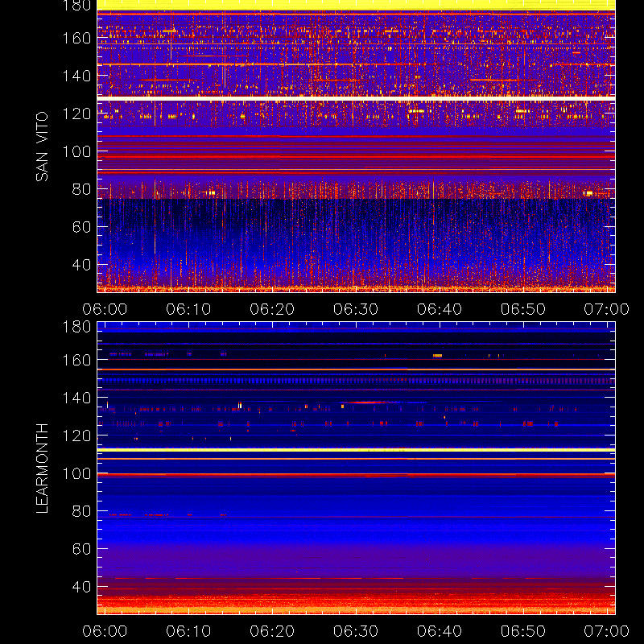Choose the 80 label on Learmonth axis
The image size is (644, 644).
pyautogui.click(x=81, y=511)
